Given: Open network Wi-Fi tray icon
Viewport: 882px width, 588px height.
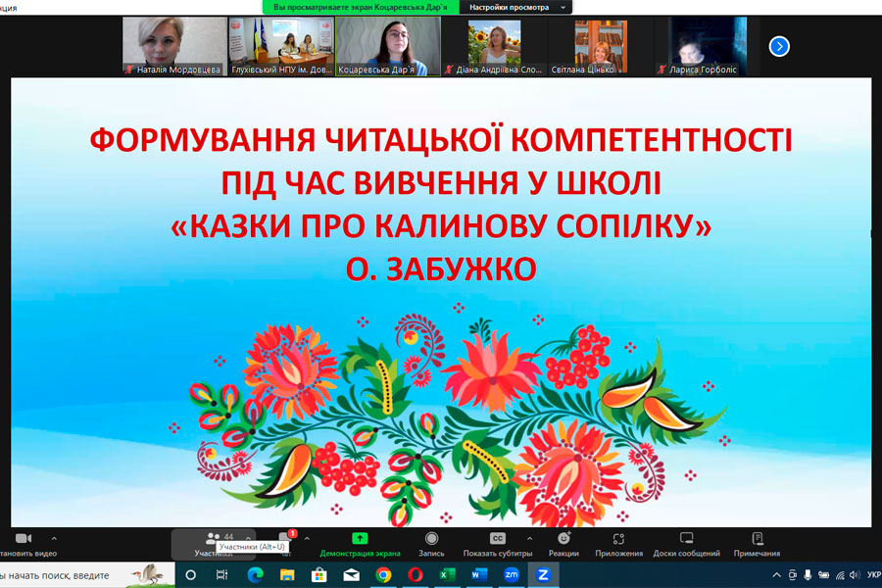Looking at the screenshot, I should 840,575.
